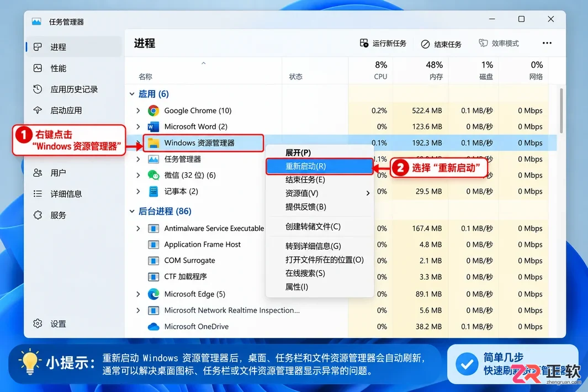The height and width of the screenshot is (392, 588).
Task: Expand the Microsoft Word (2) row
Action: click(138, 126)
